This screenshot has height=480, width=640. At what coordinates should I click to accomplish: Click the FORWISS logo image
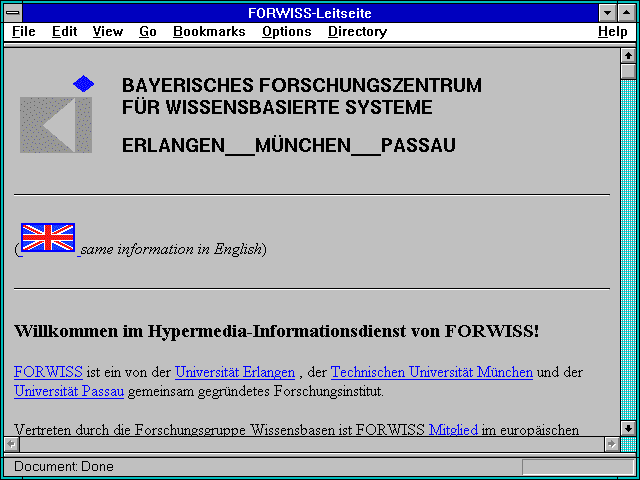point(56,114)
